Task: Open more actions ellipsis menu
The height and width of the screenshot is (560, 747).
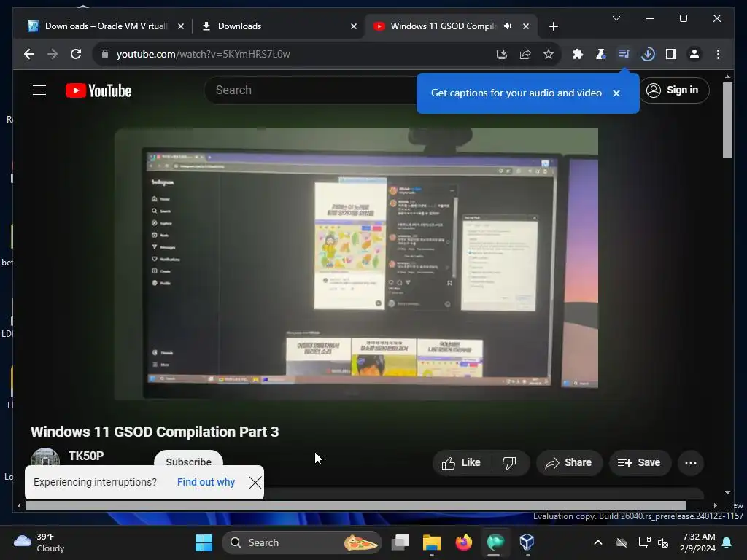Action: click(x=690, y=463)
